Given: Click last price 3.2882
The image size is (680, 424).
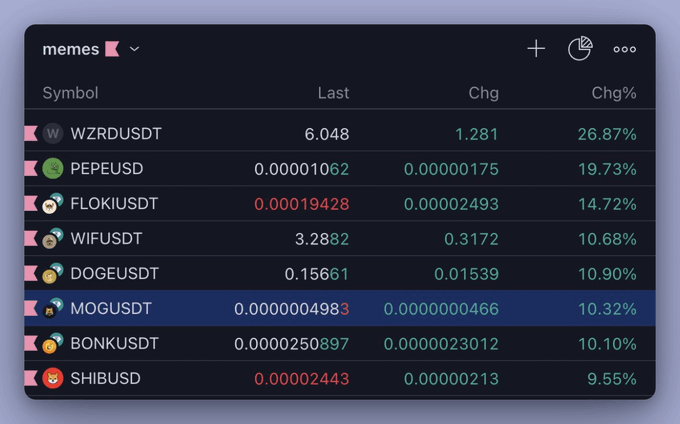Looking at the screenshot, I should click(x=322, y=239).
